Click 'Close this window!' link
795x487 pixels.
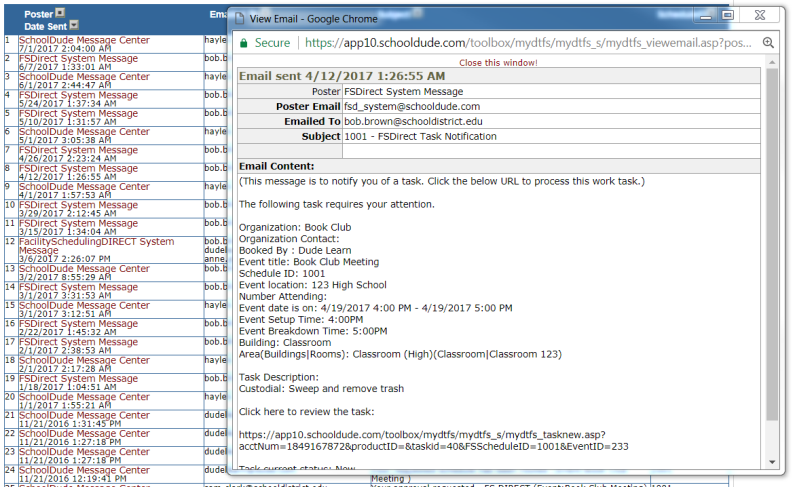[498, 63]
